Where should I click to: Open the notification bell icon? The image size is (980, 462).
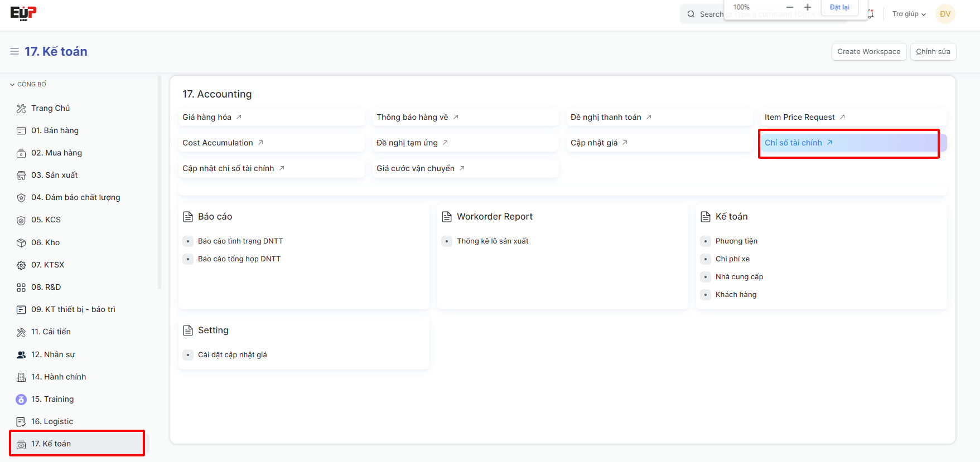coord(871,14)
